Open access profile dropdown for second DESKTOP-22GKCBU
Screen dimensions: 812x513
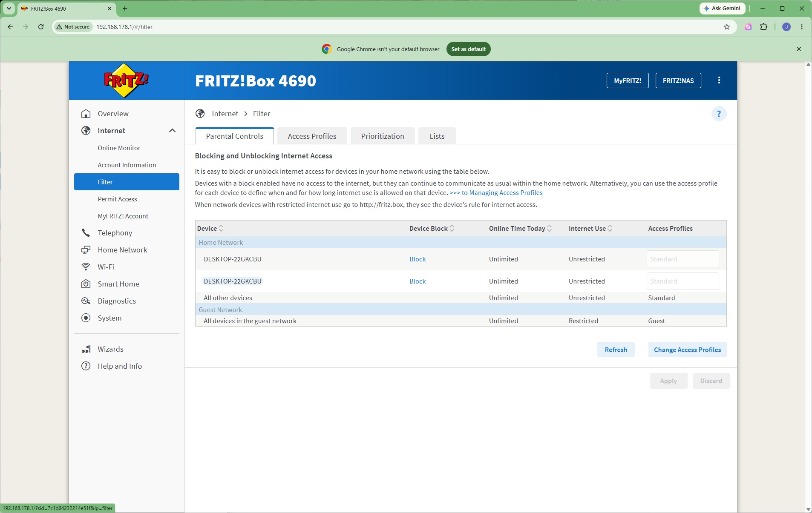pos(683,281)
